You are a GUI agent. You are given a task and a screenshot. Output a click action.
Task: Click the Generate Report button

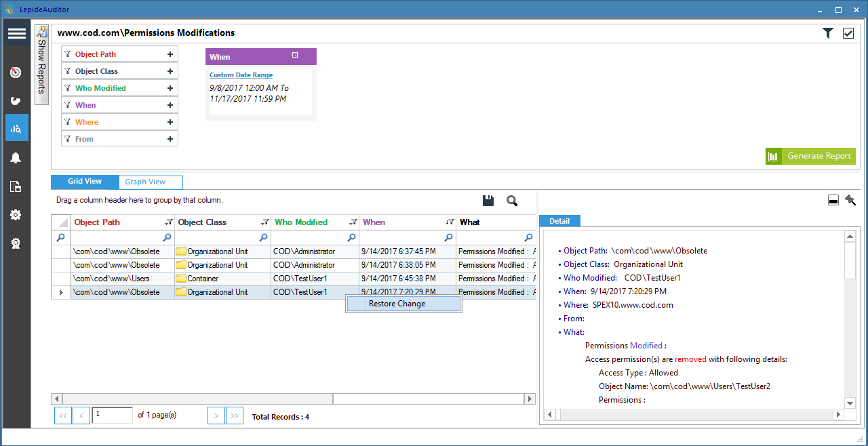click(x=810, y=156)
